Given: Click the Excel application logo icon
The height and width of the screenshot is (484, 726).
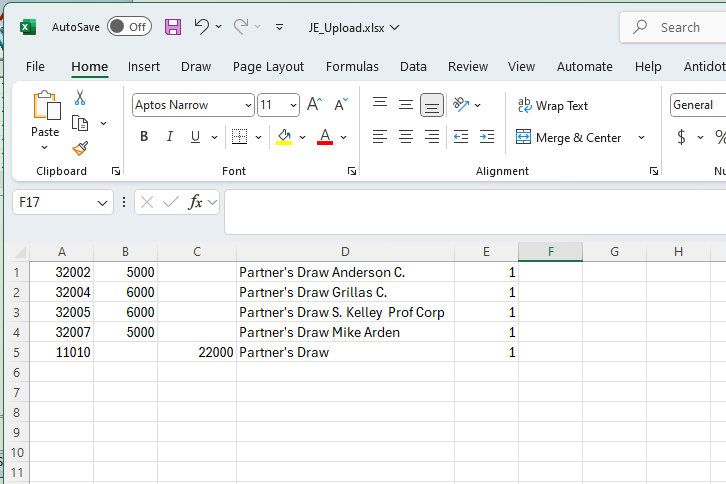Looking at the screenshot, I should coord(28,27).
